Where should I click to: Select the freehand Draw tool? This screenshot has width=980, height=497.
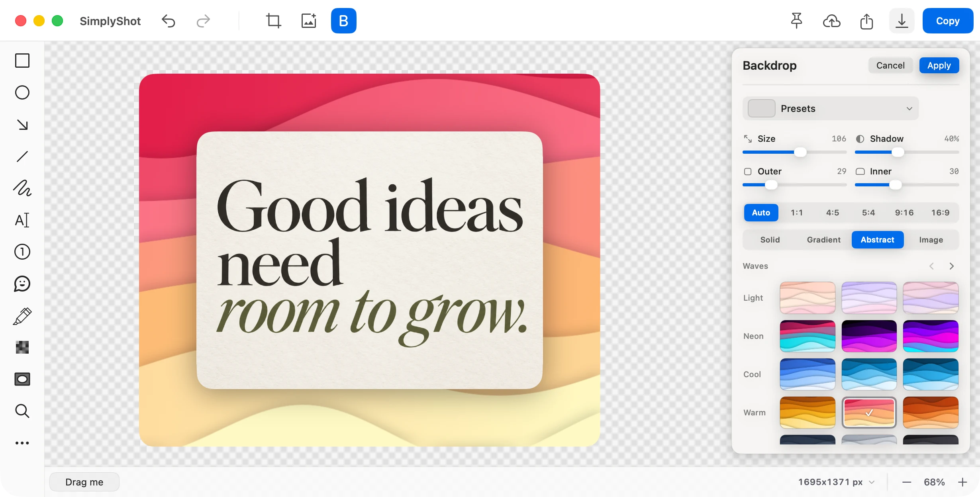(22, 188)
